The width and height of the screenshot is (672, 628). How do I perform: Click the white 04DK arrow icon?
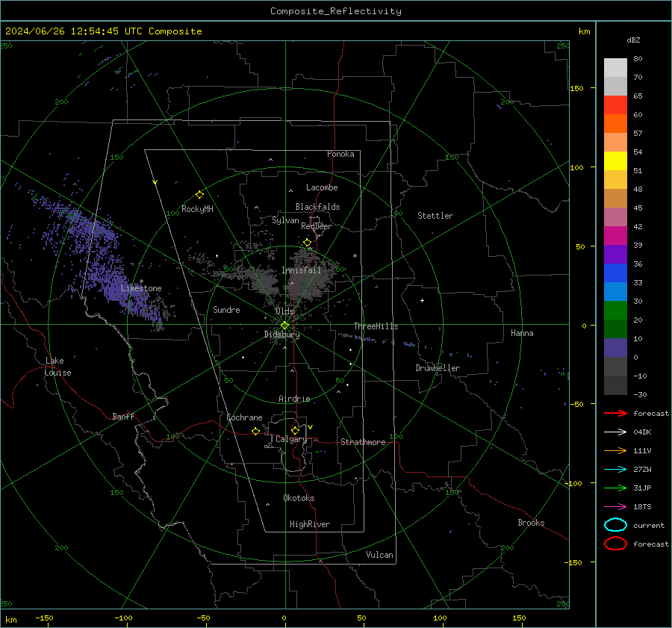pos(615,432)
